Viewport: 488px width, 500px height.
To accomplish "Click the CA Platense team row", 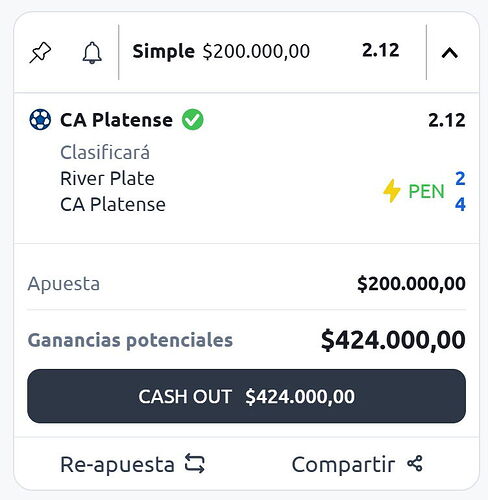I will point(113,204).
